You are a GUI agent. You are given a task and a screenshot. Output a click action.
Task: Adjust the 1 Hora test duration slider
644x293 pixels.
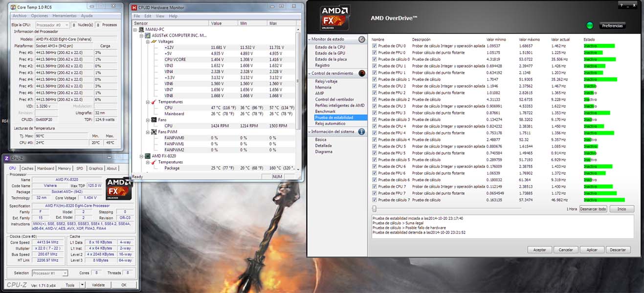(x=375, y=209)
